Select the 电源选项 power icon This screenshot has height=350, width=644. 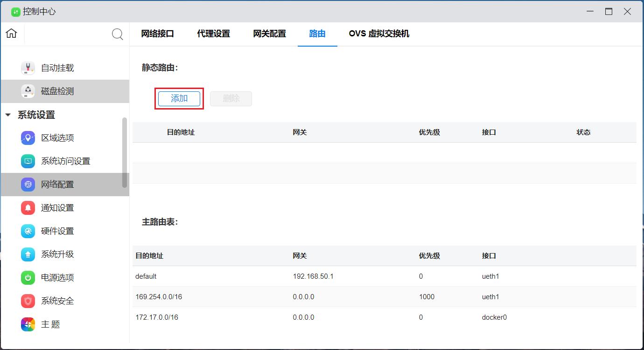[x=28, y=278]
